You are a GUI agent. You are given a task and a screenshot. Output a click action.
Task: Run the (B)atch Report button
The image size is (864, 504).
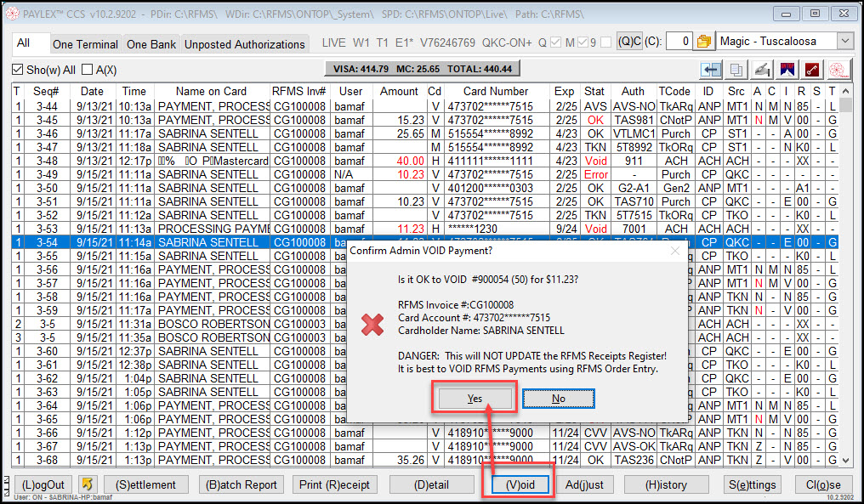[x=242, y=484]
